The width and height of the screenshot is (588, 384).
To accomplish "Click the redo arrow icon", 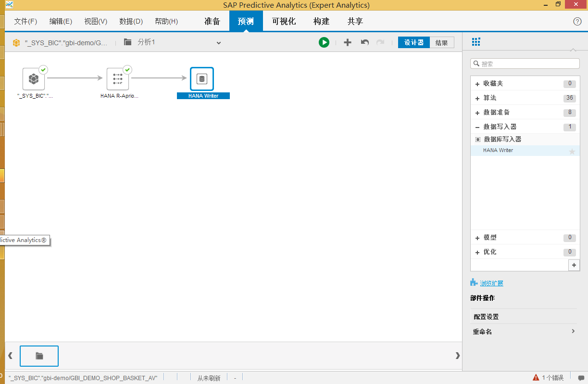I will 380,42.
